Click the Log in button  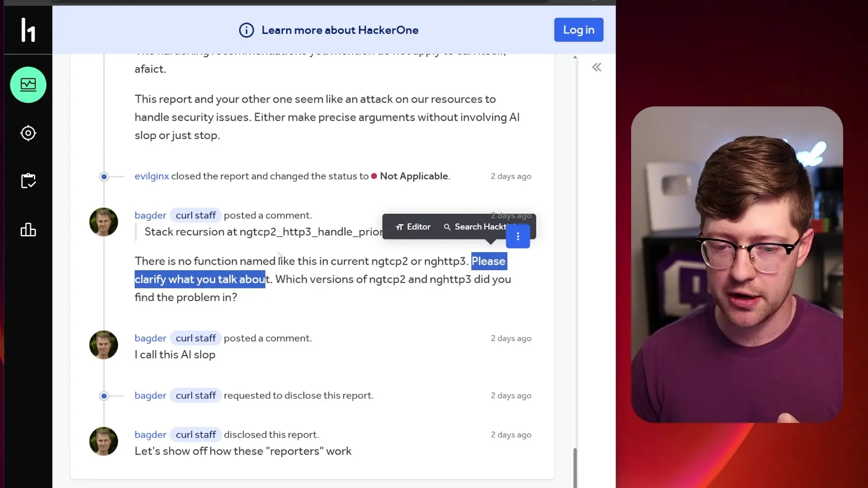[x=579, y=30]
